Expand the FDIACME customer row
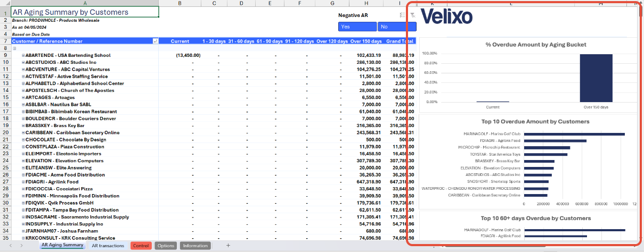Screen dimensions: 644x252 pyautogui.click(x=23, y=175)
